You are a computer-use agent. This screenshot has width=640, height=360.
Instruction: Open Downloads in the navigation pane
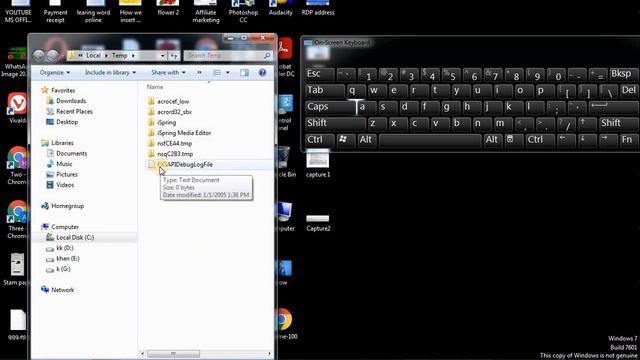point(71,101)
